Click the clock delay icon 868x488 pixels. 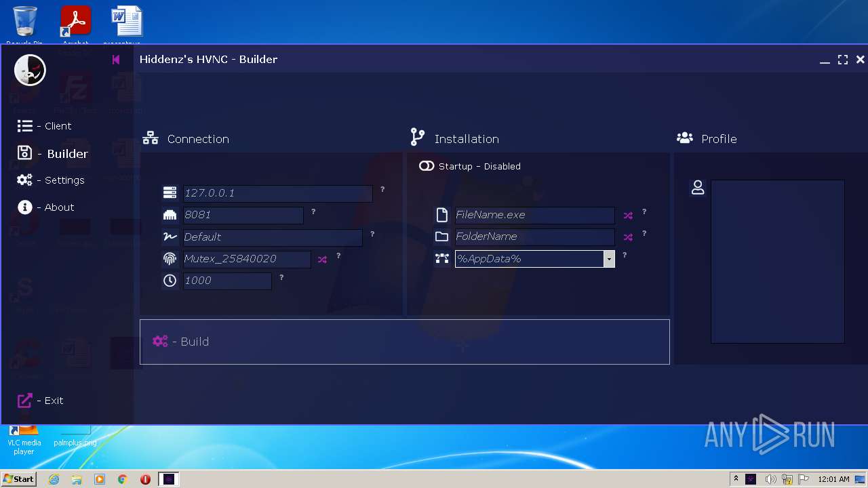pyautogui.click(x=170, y=281)
